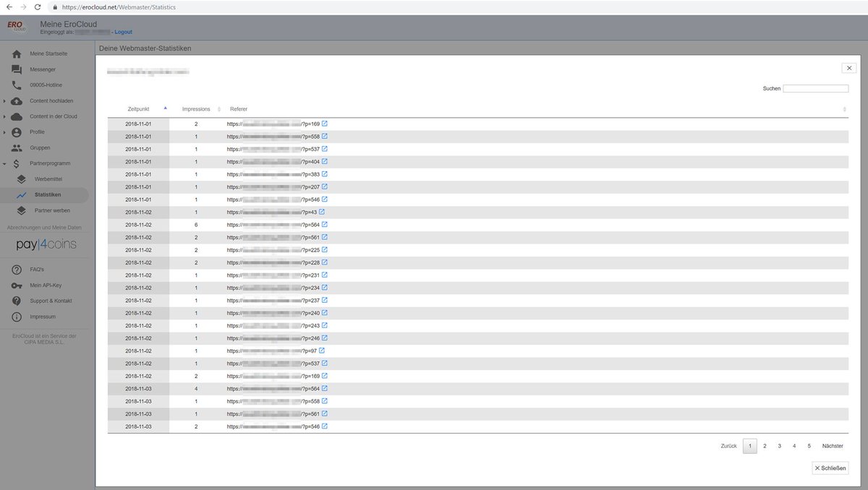Go back with browser back arrow
868x490 pixels.
click(x=9, y=7)
